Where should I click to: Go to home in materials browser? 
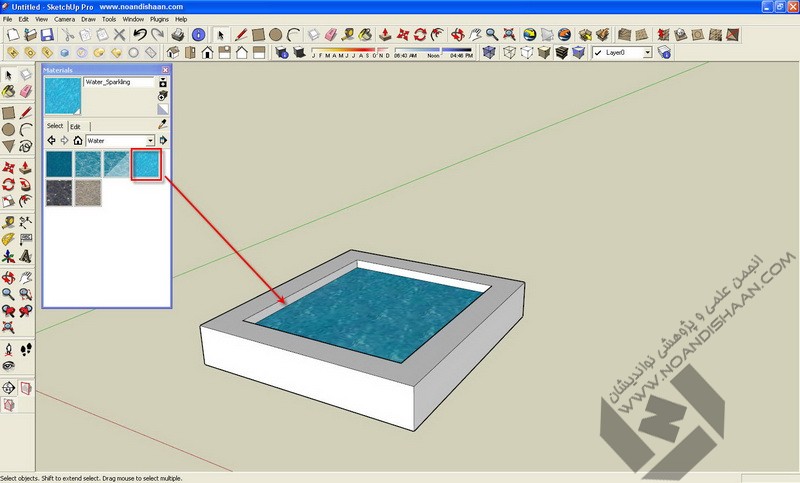click(x=77, y=141)
